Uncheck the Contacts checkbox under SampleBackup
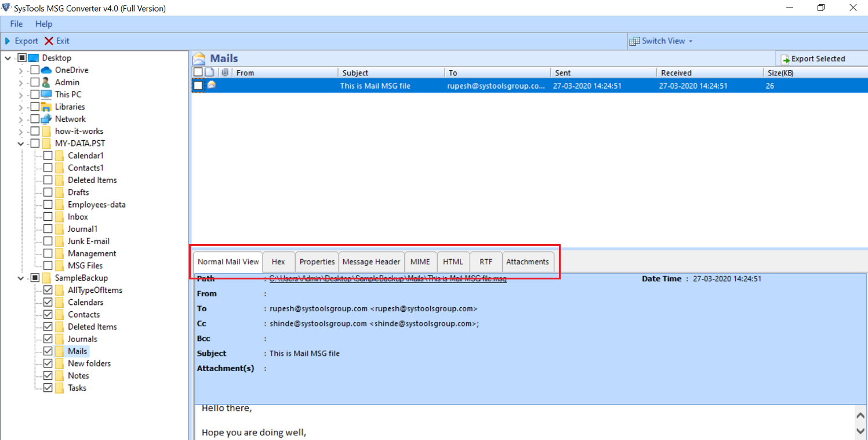The height and width of the screenshot is (440, 868). click(48, 314)
